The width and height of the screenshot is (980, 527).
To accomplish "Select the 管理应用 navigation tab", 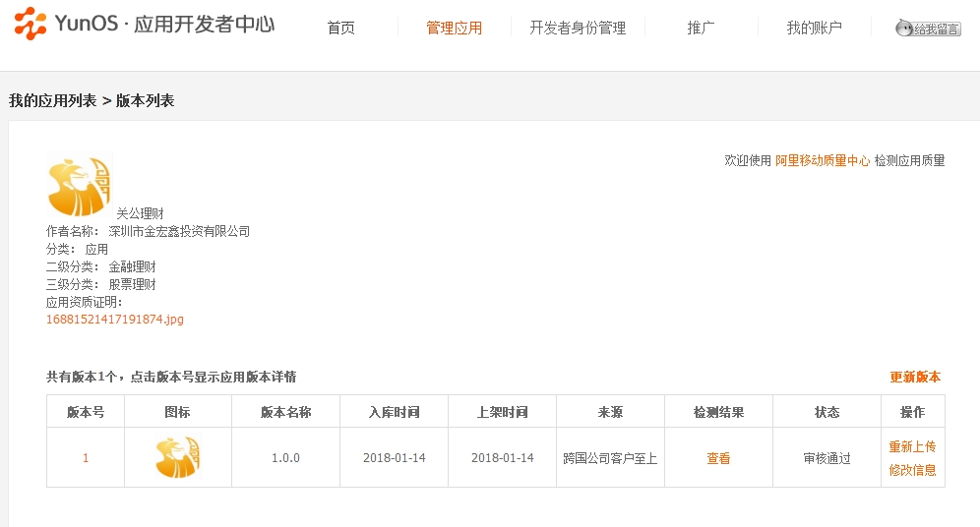I will tap(454, 28).
